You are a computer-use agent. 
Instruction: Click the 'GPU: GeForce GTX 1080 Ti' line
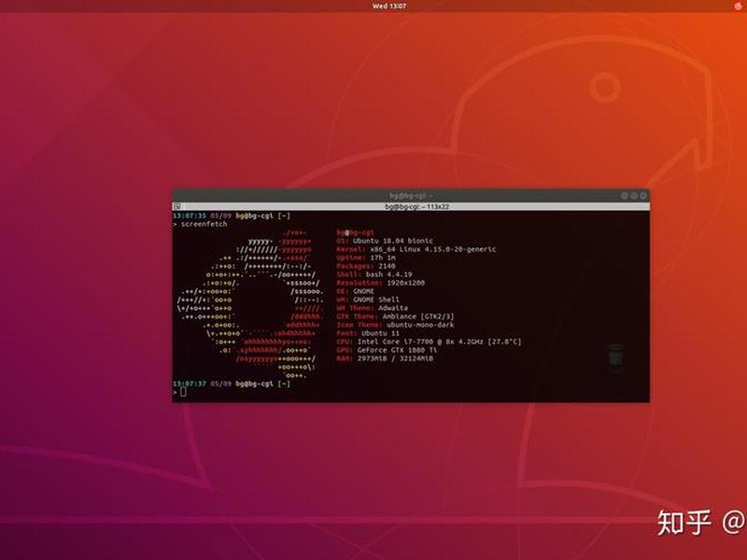[387, 350]
